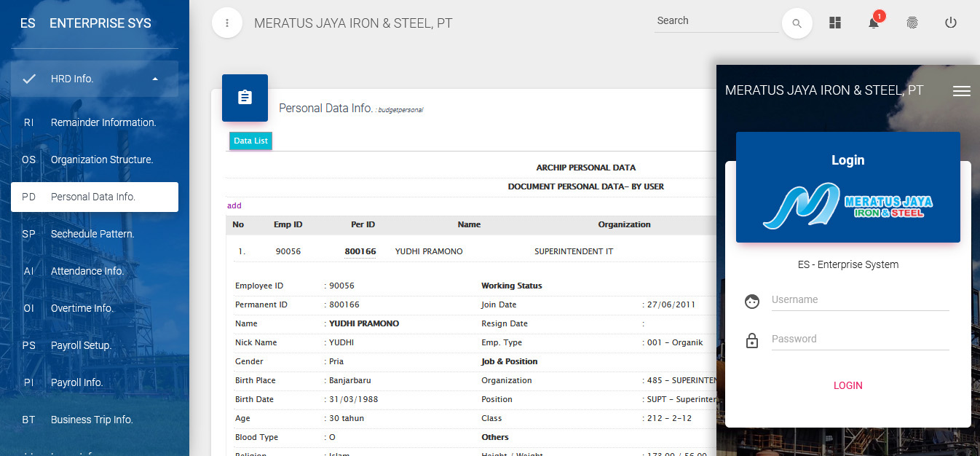
Task: Open permanent ID 800166 details
Action: pos(360,251)
